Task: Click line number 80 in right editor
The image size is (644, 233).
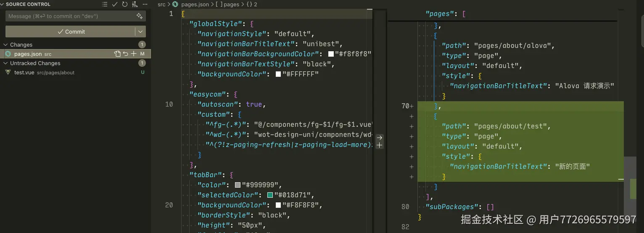Action: [x=405, y=207]
